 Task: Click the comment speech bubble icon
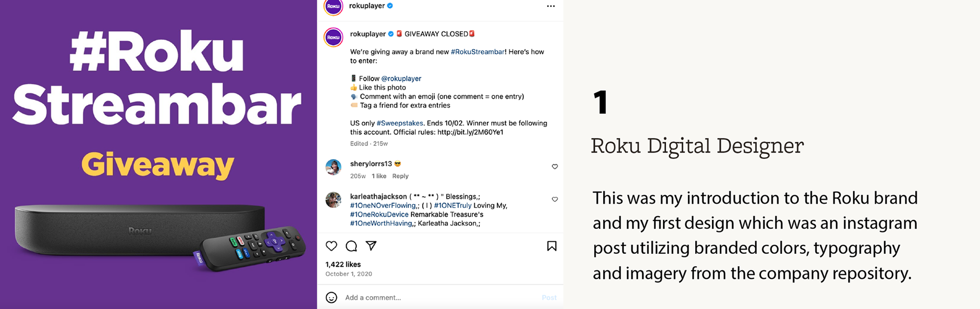tap(351, 246)
